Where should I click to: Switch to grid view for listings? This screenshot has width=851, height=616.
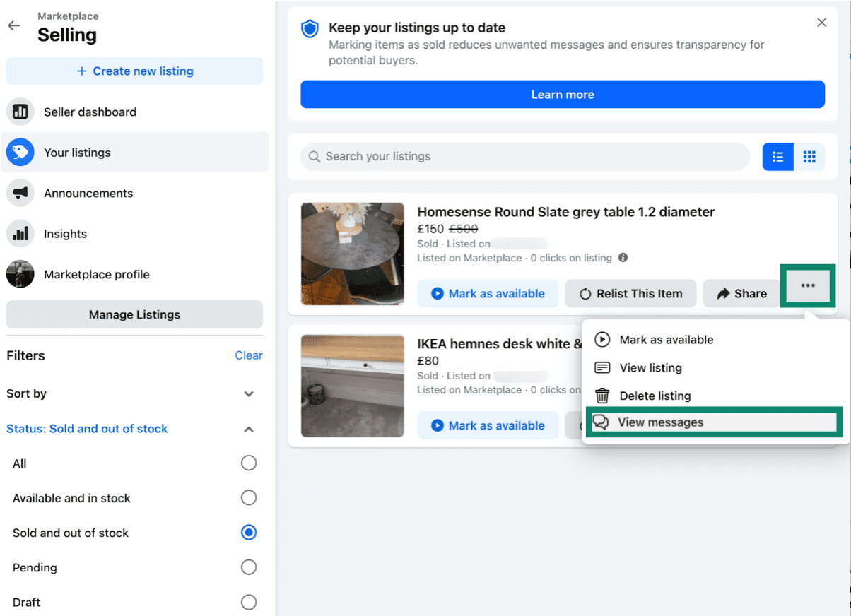(810, 156)
